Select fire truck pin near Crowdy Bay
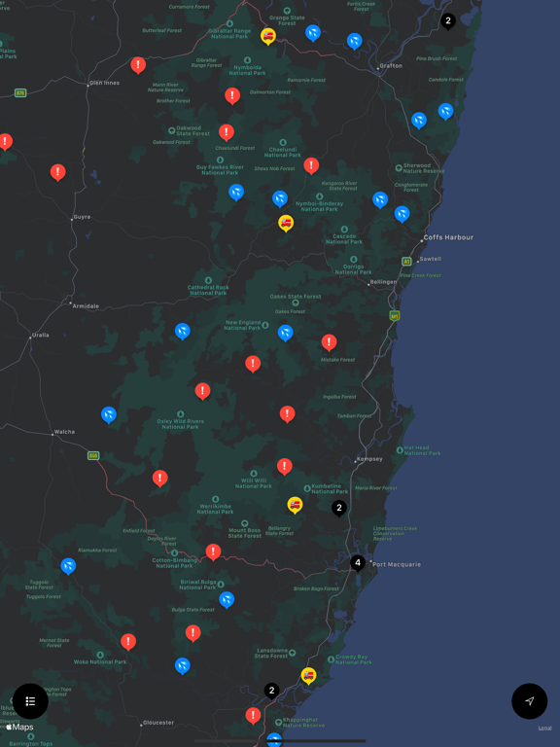Image resolution: width=560 pixels, height=747 pixels. 308,676
